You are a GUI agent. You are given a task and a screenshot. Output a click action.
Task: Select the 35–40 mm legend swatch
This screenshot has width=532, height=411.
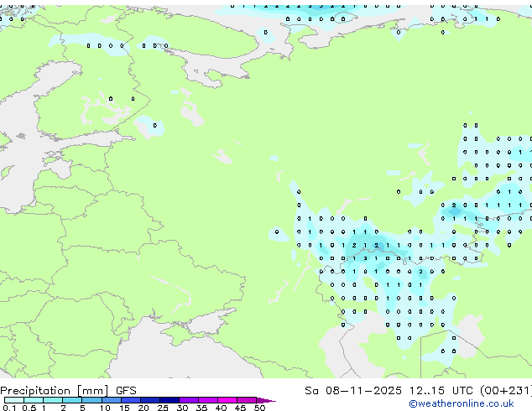[x=208, y=400]
